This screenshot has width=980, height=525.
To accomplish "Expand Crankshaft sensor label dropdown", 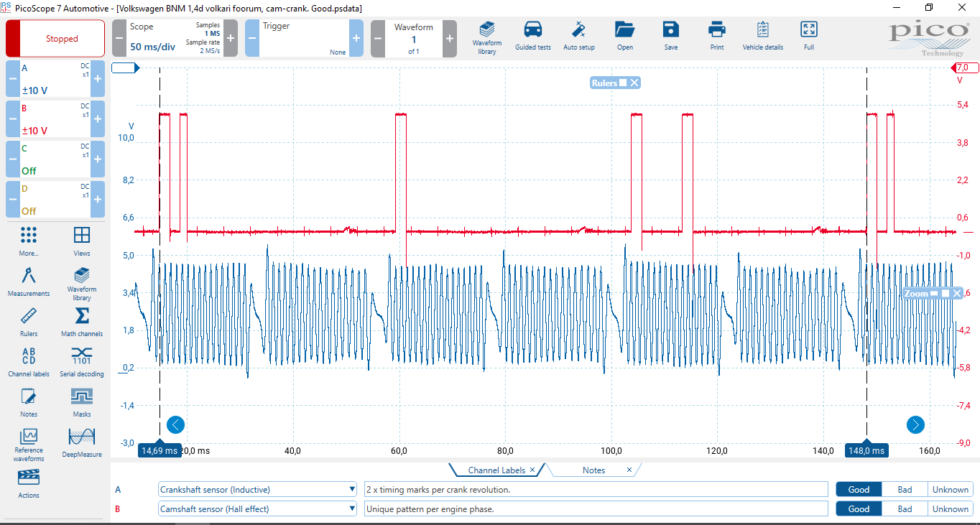I will pyautogui.click(x=352, y=490).
